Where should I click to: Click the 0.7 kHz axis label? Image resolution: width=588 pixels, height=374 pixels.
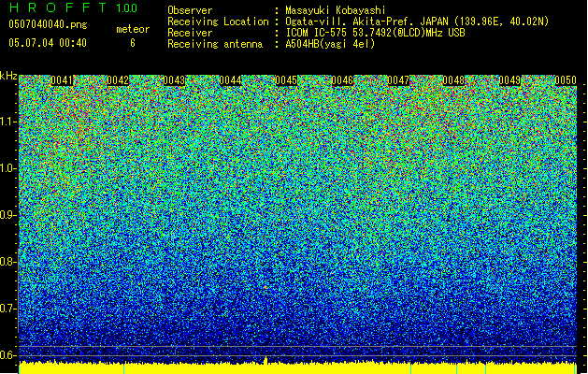coord(7,309)
